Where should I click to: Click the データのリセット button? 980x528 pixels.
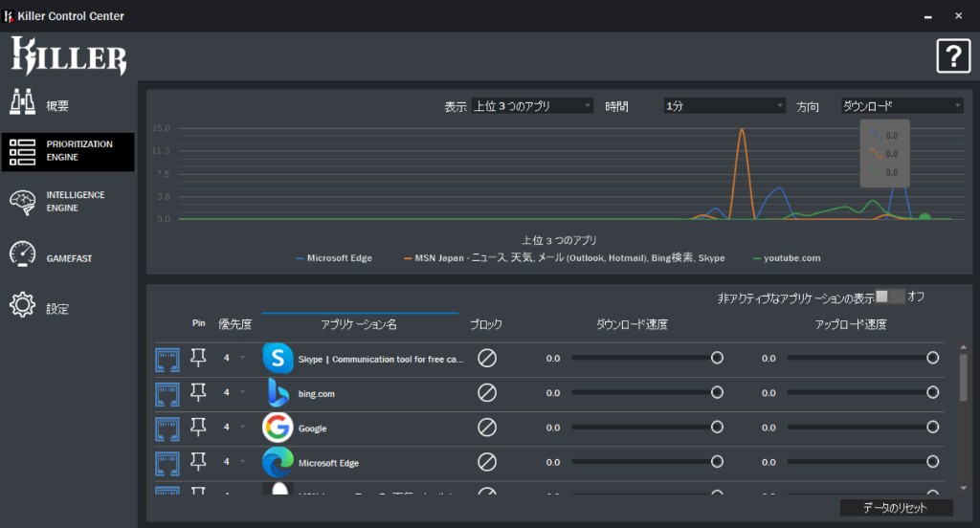896,508
